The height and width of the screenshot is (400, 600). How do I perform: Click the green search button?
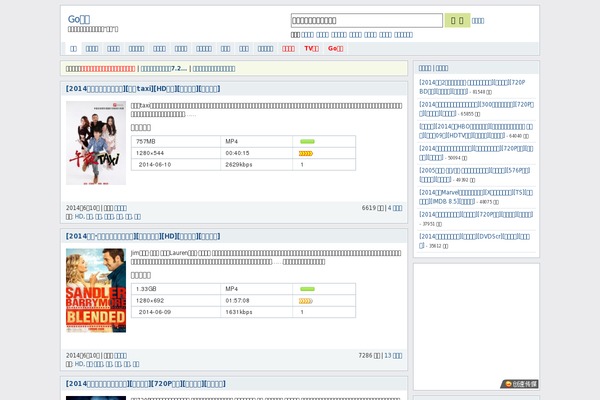click(x=457, y=20)
